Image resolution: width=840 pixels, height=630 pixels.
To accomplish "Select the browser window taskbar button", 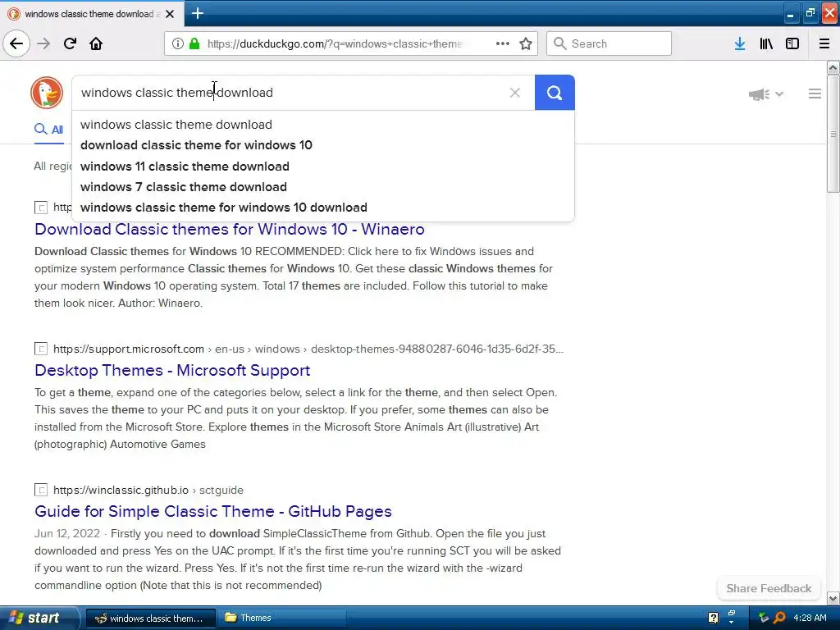I will click(x=151, y=619).
